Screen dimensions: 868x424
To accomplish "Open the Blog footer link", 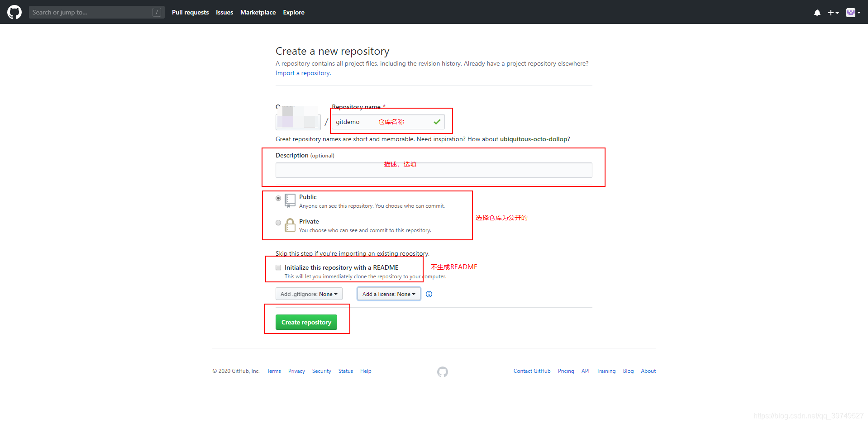I will coord(628,371).
